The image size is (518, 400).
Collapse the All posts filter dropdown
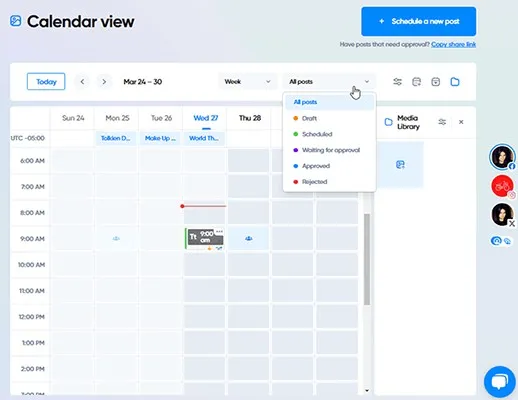(329, 82)
